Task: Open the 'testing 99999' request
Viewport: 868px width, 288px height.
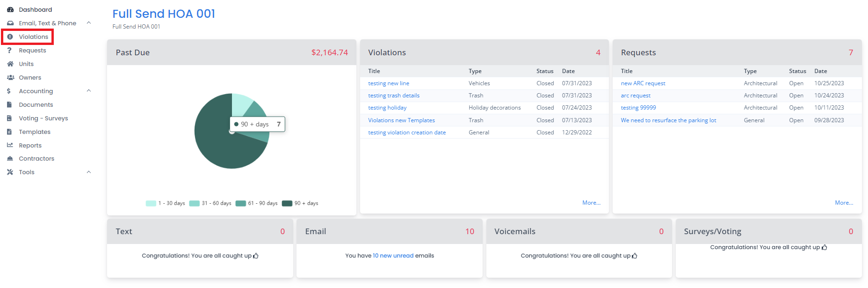Action: 638,108
